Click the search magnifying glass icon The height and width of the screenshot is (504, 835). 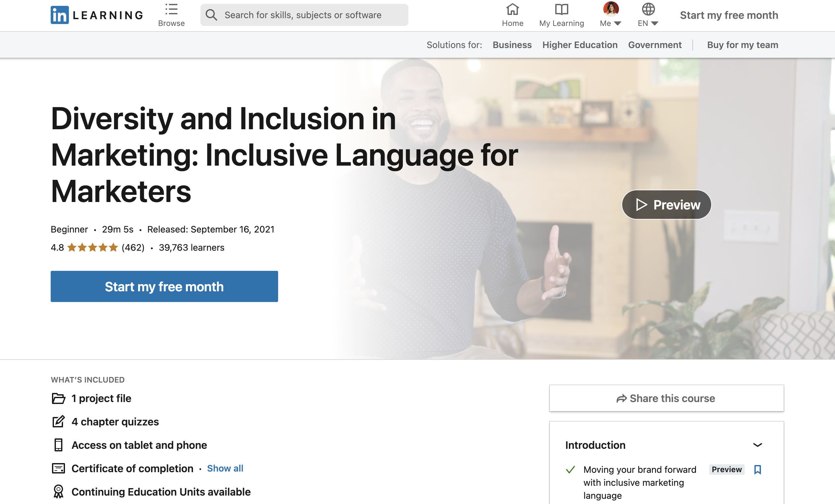(212, 15)
